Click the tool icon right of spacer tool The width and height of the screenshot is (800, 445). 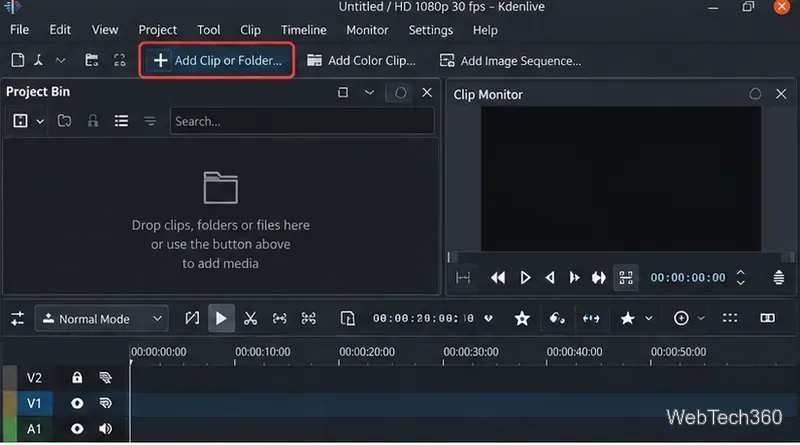(309, 318)
